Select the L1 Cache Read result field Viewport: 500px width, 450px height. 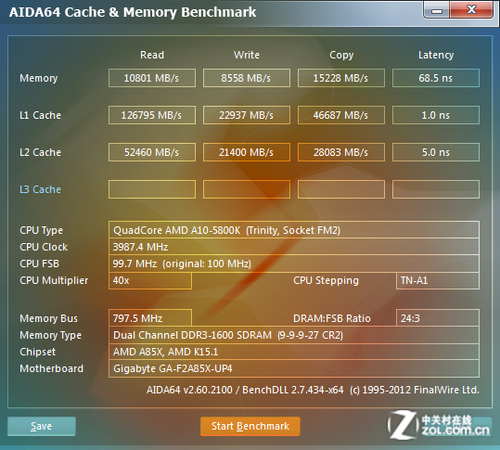tap(152, 115)
